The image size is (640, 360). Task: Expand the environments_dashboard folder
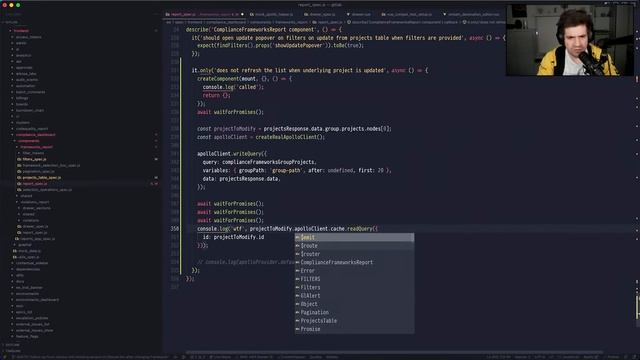[37, 300]
